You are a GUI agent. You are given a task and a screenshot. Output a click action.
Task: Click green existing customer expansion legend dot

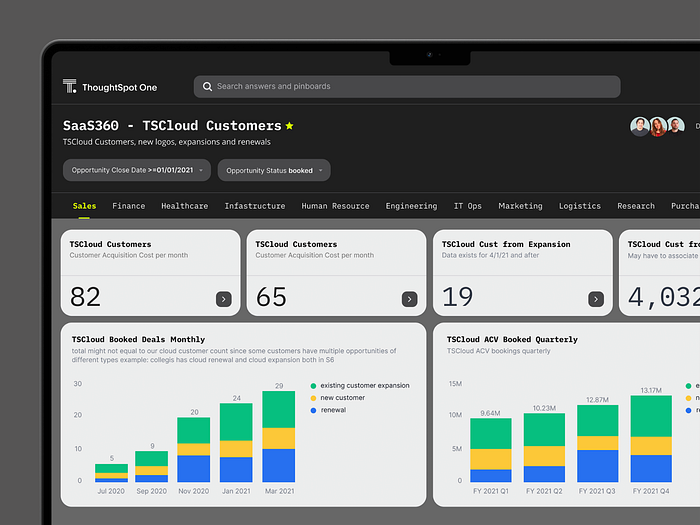[313, 386]
